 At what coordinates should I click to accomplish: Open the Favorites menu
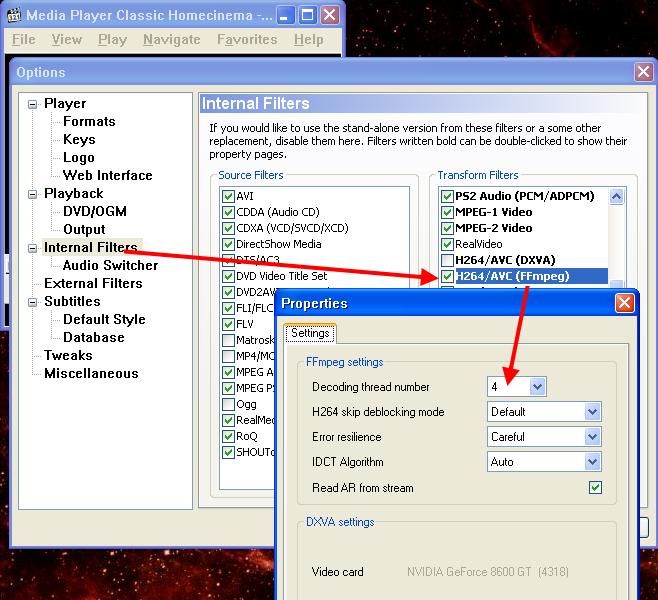247,39
